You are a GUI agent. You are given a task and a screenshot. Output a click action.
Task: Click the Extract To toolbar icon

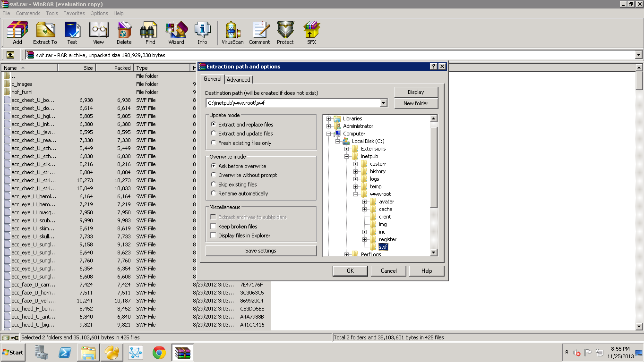tap(45, 33)
